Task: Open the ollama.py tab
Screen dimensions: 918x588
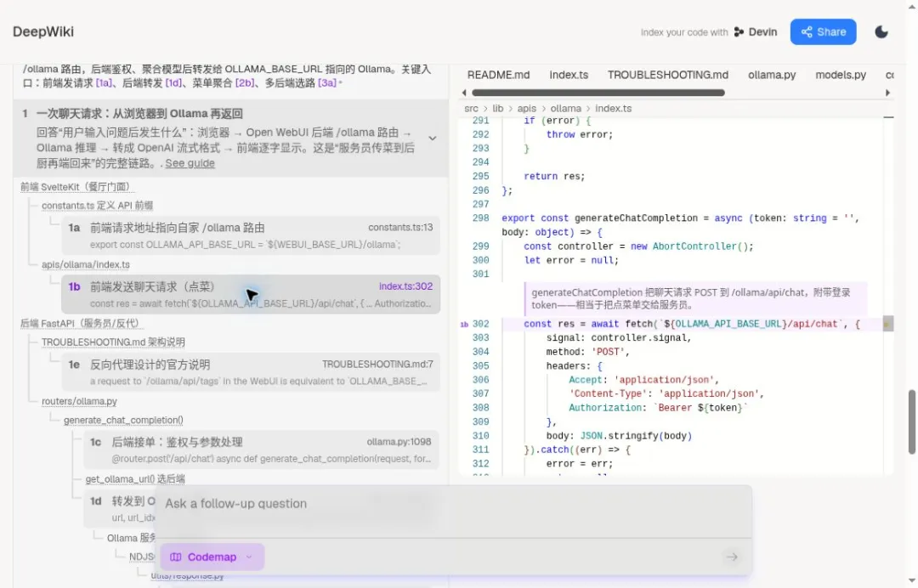Action: click(x=772, y=75)
